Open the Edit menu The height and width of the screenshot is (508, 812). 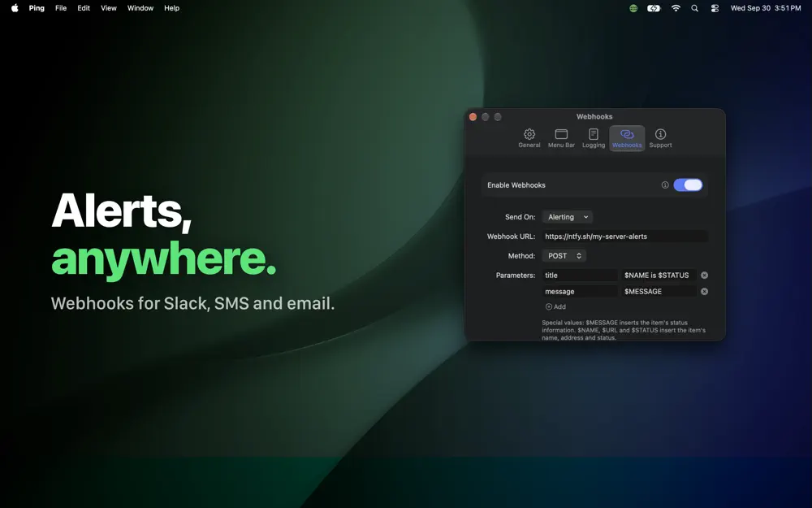84,8
